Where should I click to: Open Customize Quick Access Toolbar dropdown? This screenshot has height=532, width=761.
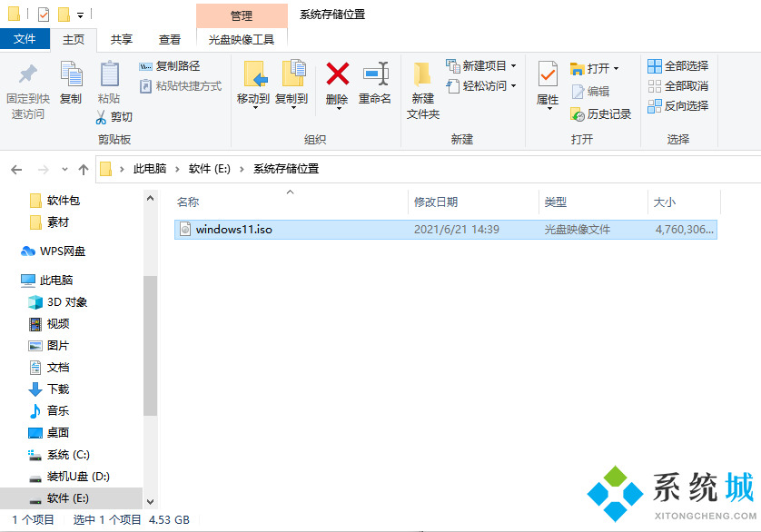(80, 15)
